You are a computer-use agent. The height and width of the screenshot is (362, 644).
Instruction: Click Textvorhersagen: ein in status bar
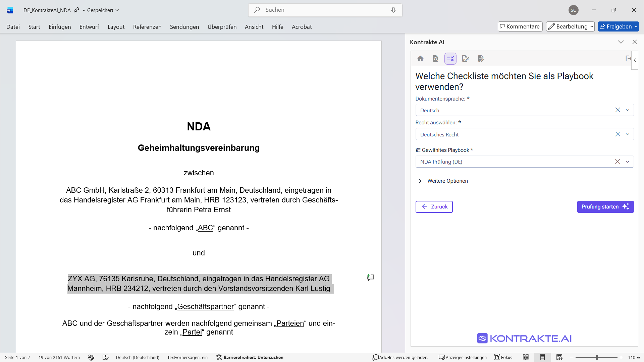[187, 357]
